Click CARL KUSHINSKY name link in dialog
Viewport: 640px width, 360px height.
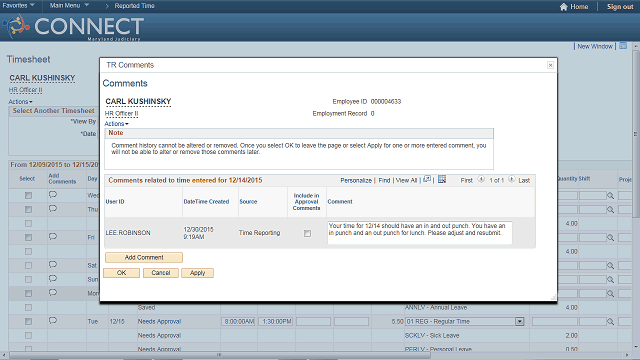coord(138,101)
